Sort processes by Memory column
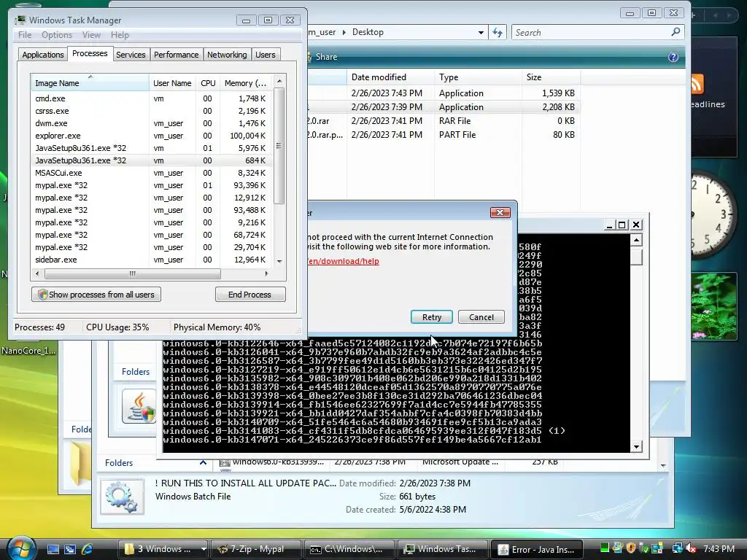747x560 pixels. tap(245, 83)
